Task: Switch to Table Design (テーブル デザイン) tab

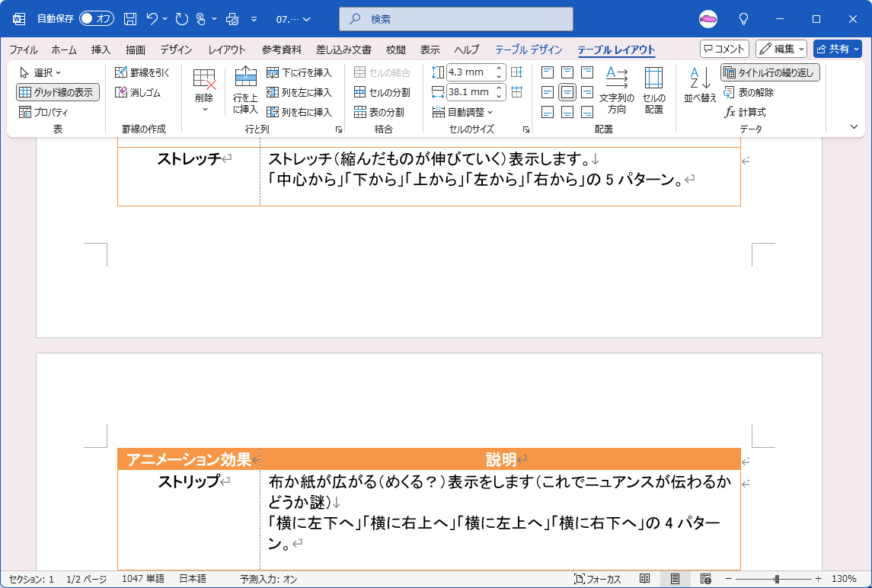Action: coord(529,50)
